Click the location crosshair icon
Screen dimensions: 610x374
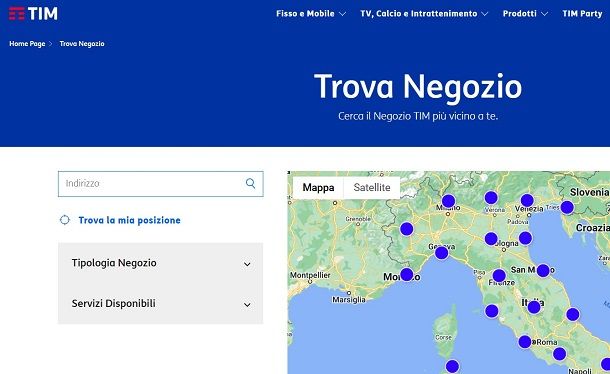click(x=65, y=220)
